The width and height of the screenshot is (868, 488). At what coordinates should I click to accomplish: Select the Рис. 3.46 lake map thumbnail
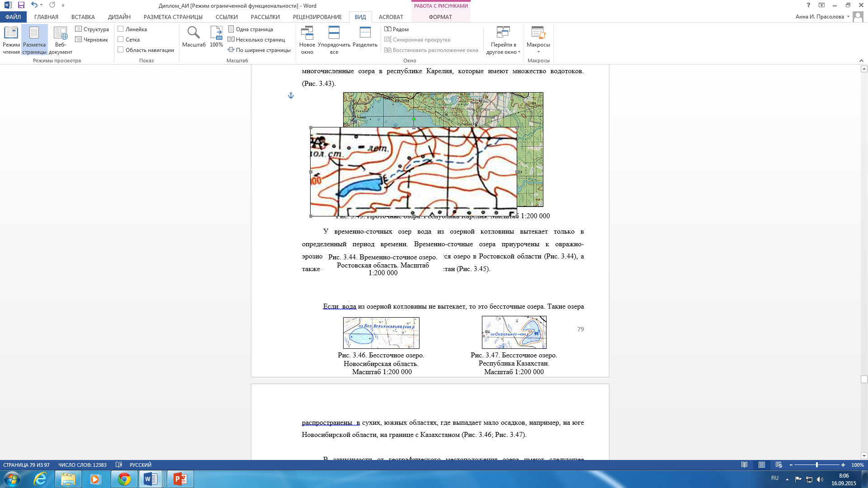[381, 333]
